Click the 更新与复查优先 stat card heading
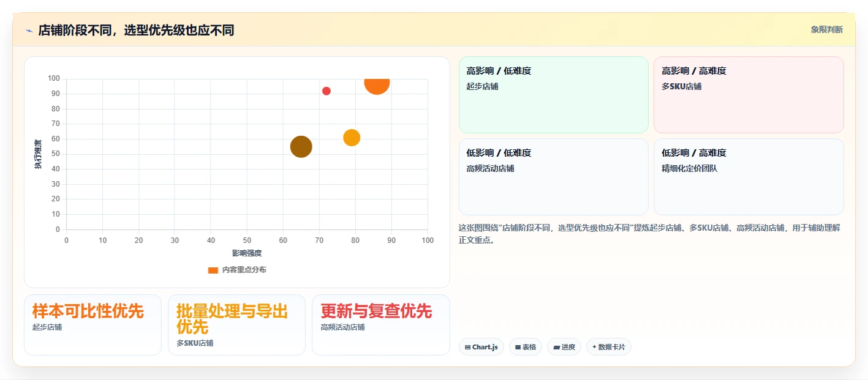The height and width of the screenshot is (380, 868). (x=376, y=311)
